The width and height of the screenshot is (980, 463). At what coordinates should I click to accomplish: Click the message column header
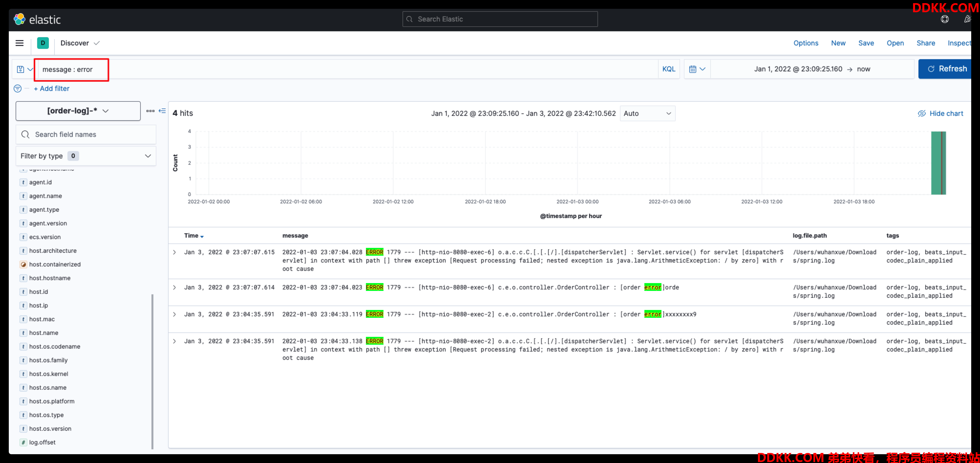click(x=295, y=236)
